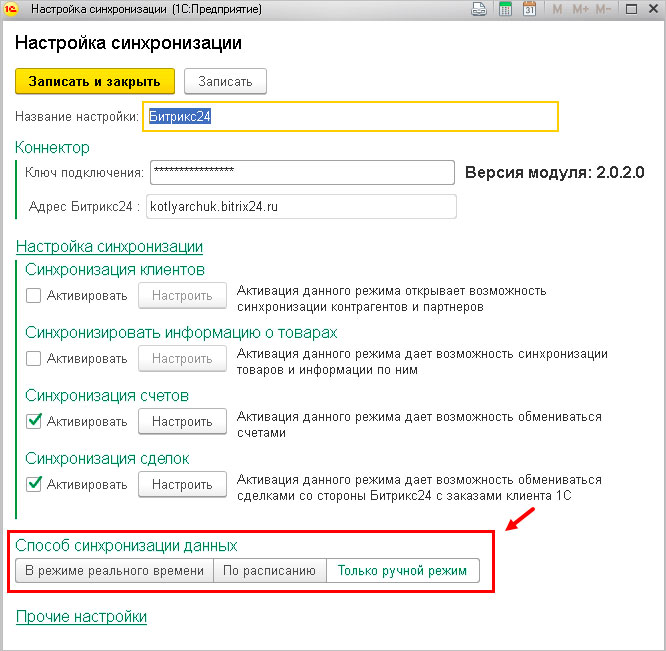Focus the Название настройки field with Битрикс24
This screenshot has height=651, width=666.
click(x=350, y=116)
